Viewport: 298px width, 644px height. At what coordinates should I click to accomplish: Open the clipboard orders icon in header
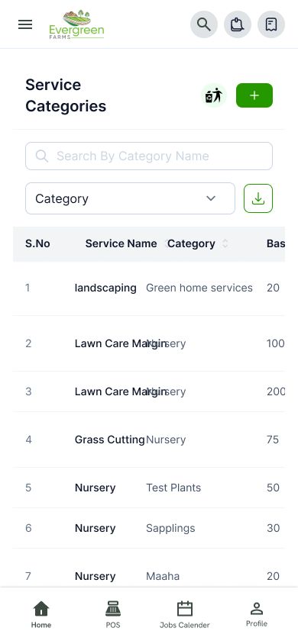238,24
